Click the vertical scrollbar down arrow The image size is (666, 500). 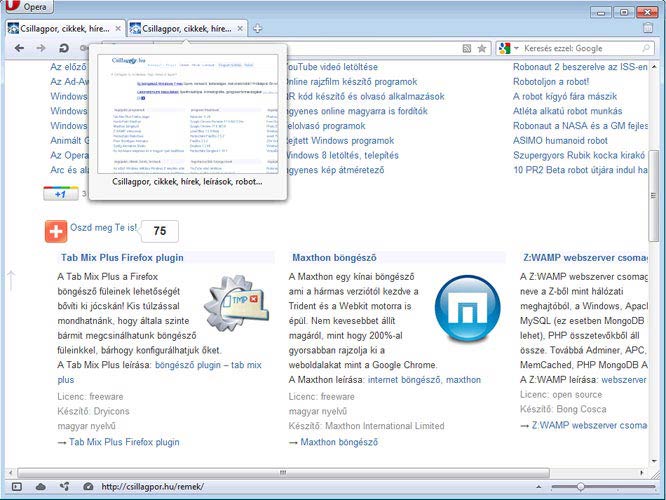(x=654, y=461)
